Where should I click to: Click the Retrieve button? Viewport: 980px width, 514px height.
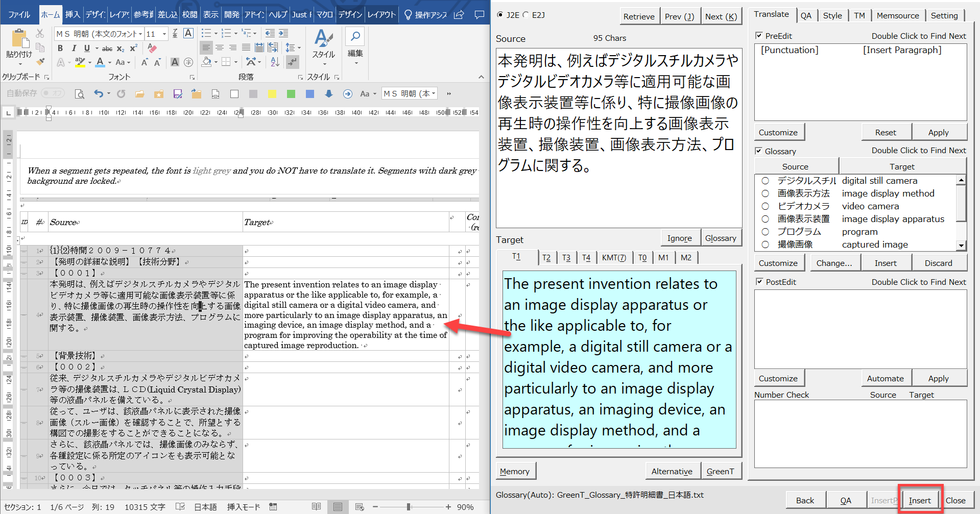[x=639, y=16]
